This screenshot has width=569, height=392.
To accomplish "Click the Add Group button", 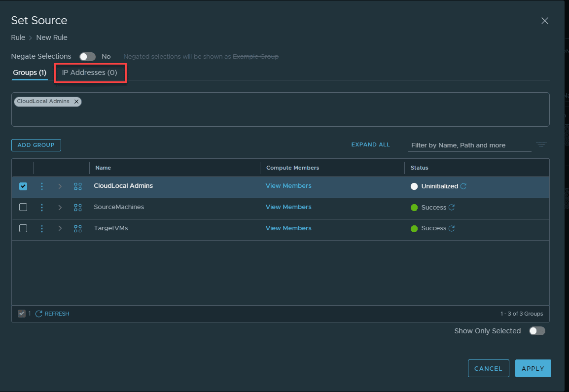I will pos(36,145).
